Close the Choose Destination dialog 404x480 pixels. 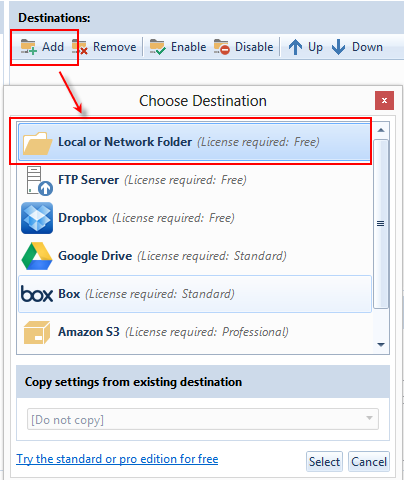click(x=384, y=100)
